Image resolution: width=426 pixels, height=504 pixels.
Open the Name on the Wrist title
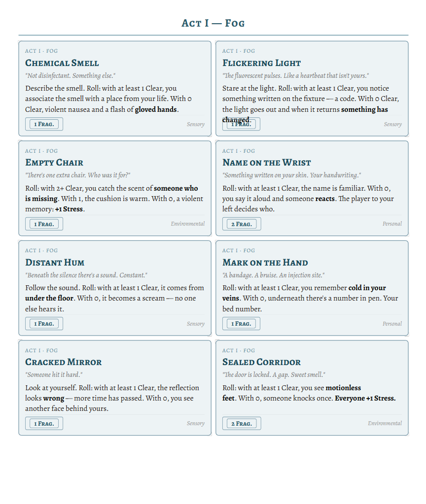point(267,163)
